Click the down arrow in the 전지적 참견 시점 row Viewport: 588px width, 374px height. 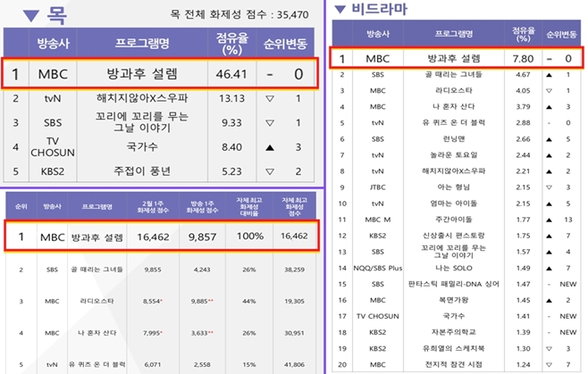click(x=547, y=364)
